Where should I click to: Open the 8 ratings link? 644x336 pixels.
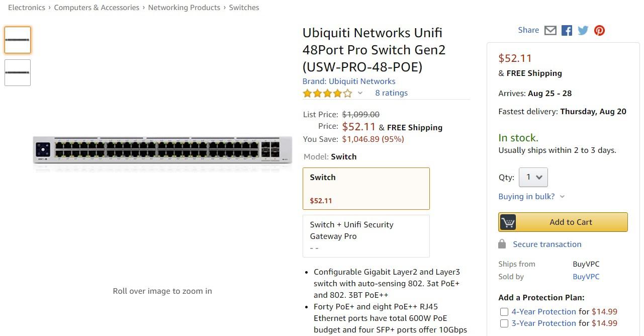(391, 93)
